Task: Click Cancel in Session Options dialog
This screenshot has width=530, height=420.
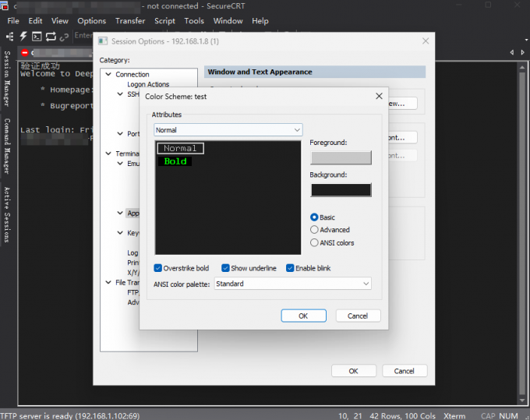Action: [x=405, y=371]
